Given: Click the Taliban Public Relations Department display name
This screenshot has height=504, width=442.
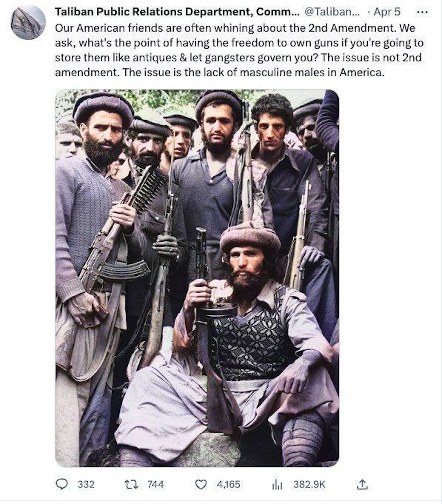Looking at the screenshot, I should (x=177, y=12).
